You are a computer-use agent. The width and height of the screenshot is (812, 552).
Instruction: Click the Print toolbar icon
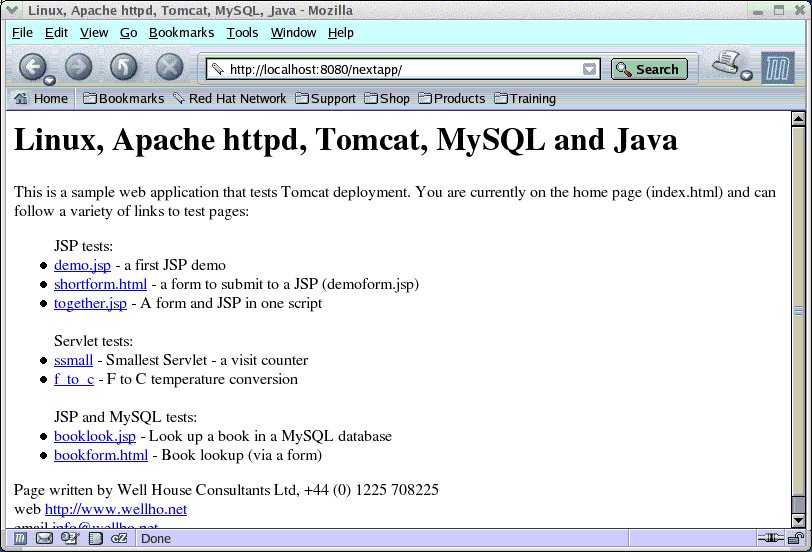pyautogui.click(x=726, y=63)
